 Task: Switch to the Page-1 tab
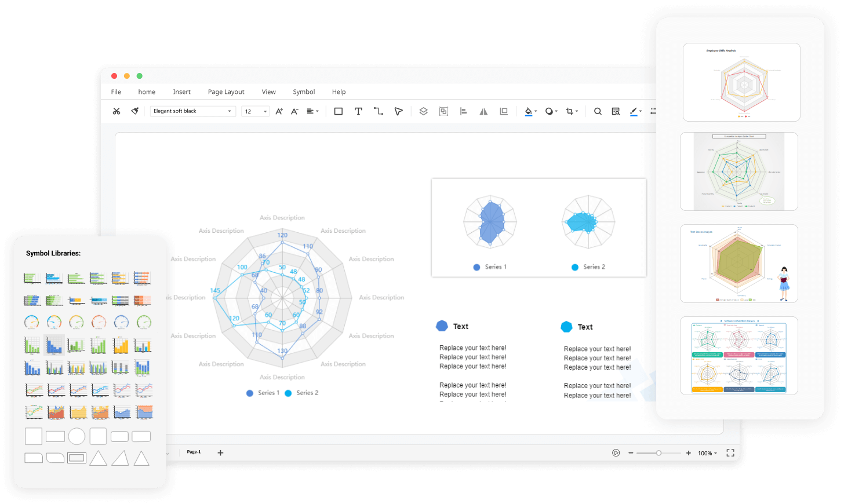(194, 452)
